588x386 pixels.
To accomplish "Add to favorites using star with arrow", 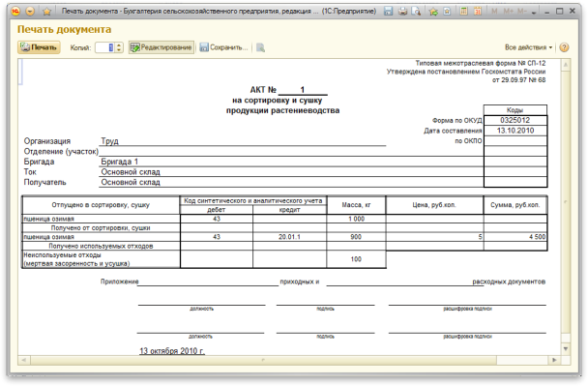I will tap(433, 12).
